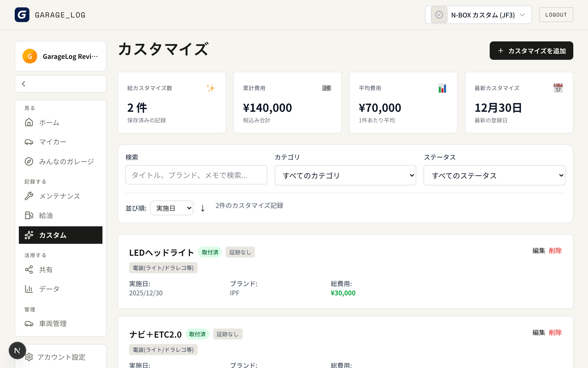Image resolution: width=588 pixels, height=368 pixels.
Task: Click the car icon beside マイカー
Action: (29, 142)
